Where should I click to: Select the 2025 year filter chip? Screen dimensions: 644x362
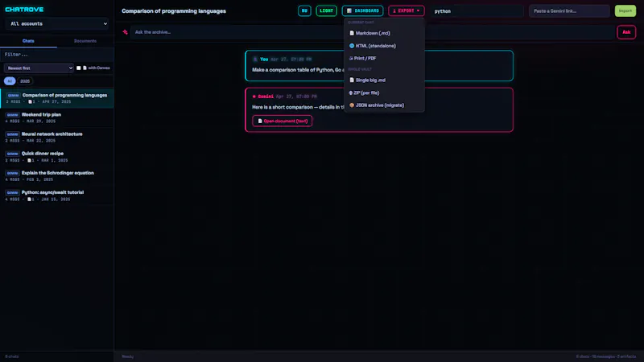(25, 81)
